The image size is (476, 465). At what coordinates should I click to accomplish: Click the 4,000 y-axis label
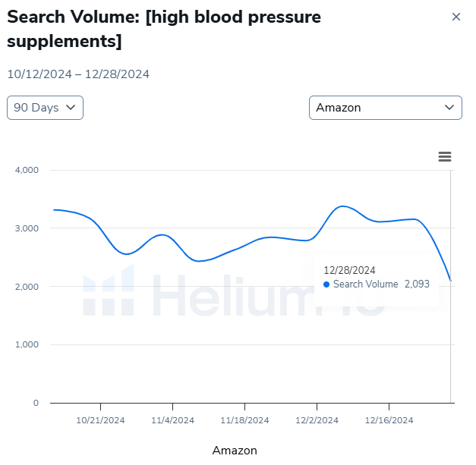pyautogui.click(x=27, y=170)
